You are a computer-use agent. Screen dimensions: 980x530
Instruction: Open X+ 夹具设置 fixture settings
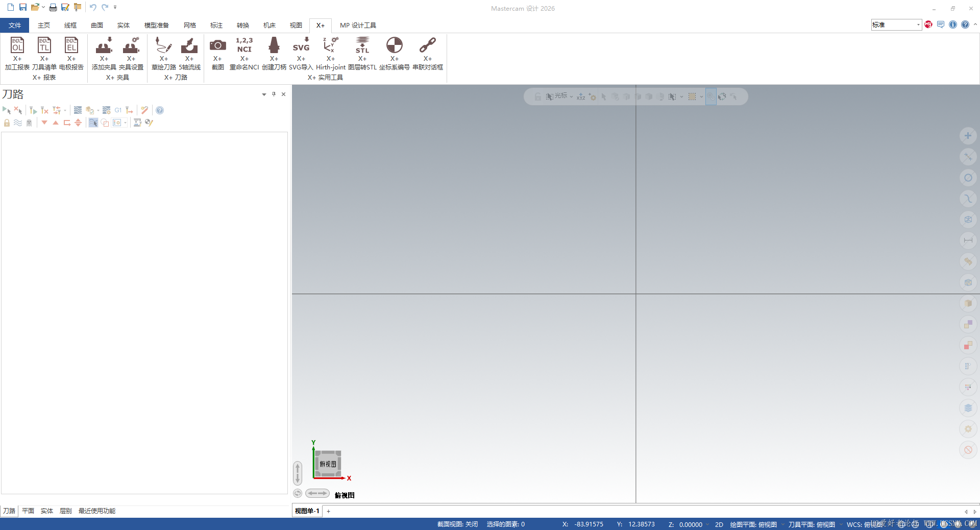point(131,53)
